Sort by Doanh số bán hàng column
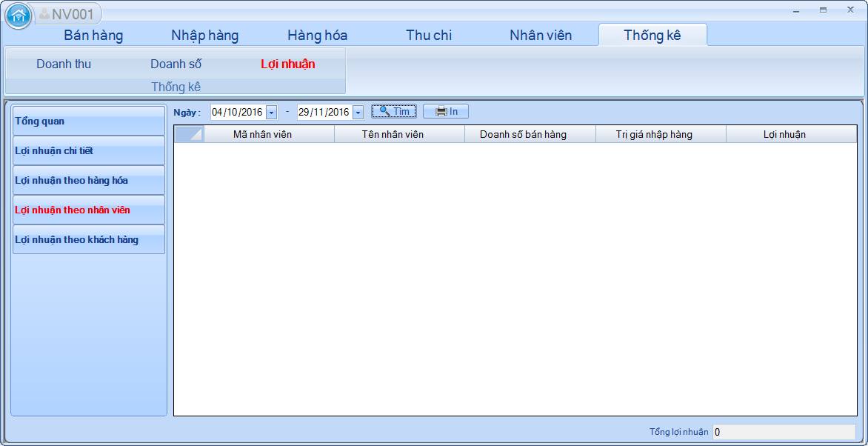Screen dimensions: 868x446 tap(530, 134)
